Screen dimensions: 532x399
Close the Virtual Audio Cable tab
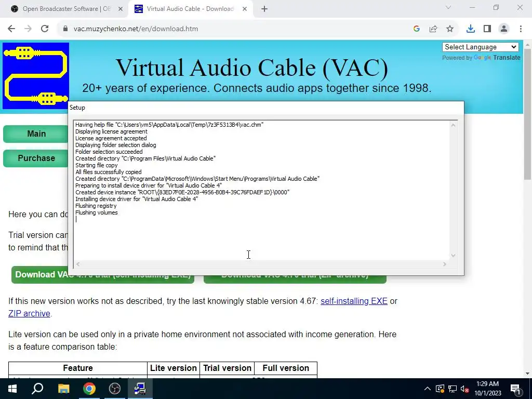click(x=245, y=9)
